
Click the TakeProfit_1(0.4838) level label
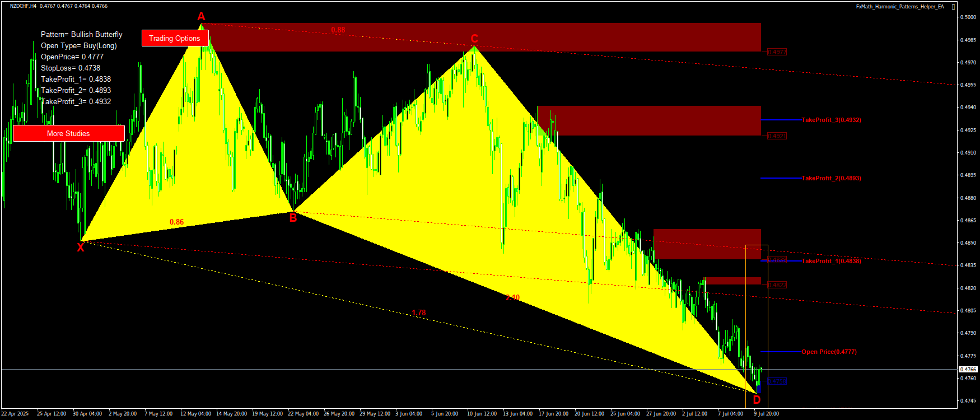831,261
